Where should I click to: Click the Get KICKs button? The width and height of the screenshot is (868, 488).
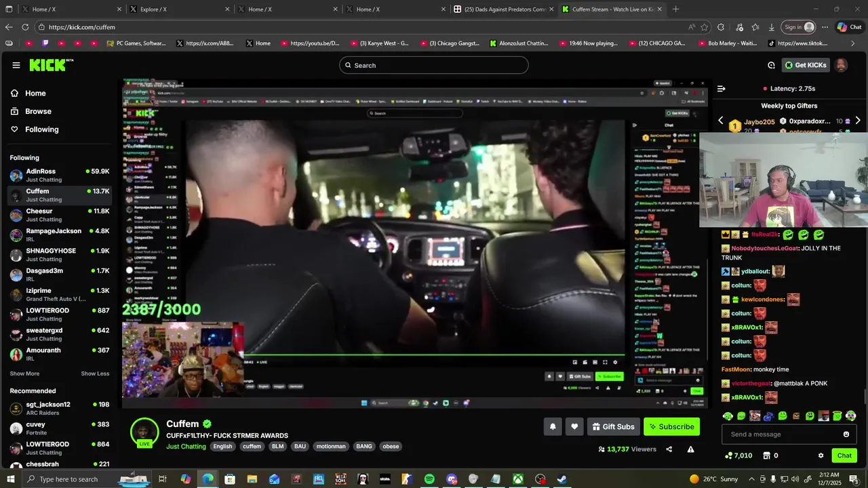806,65
